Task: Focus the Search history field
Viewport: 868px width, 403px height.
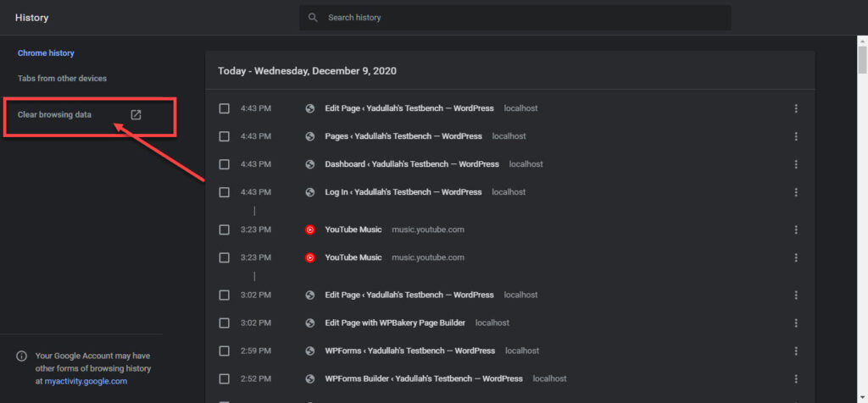Action: tap(515, 18)
